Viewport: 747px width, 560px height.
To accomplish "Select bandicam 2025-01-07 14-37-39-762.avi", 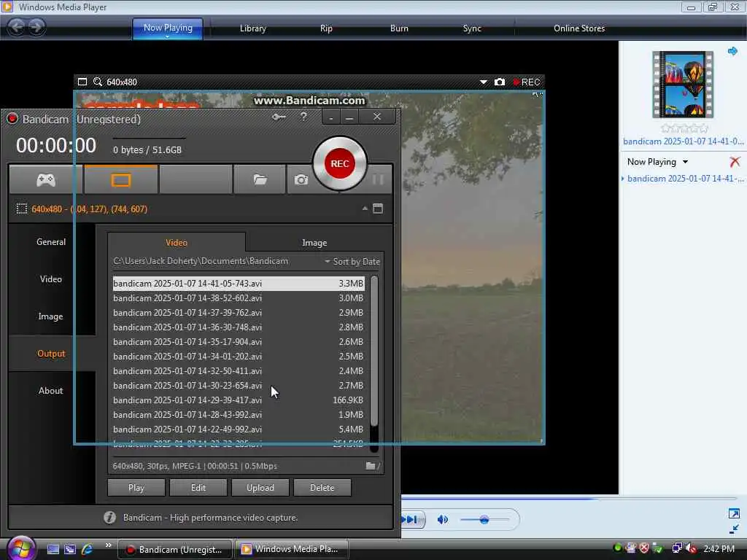I will point(239,313).
